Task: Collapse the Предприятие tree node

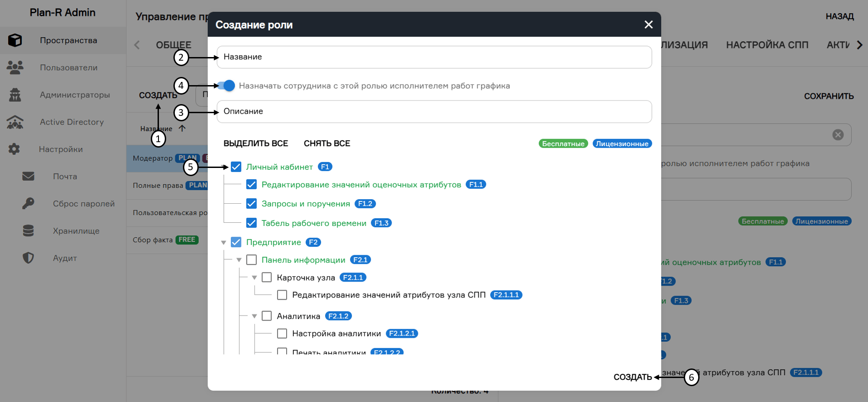Action: (x=224, y=243)
